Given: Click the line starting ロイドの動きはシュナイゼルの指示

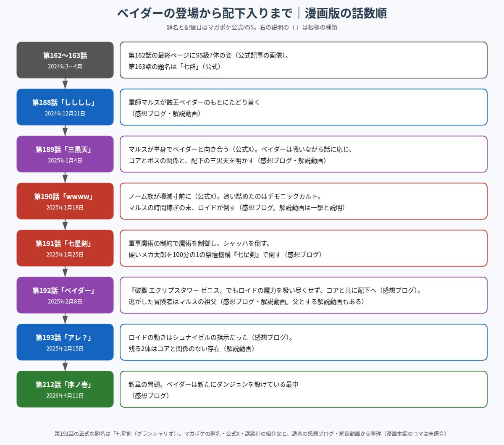Looking at the screenshot, I should pos(211,337).
